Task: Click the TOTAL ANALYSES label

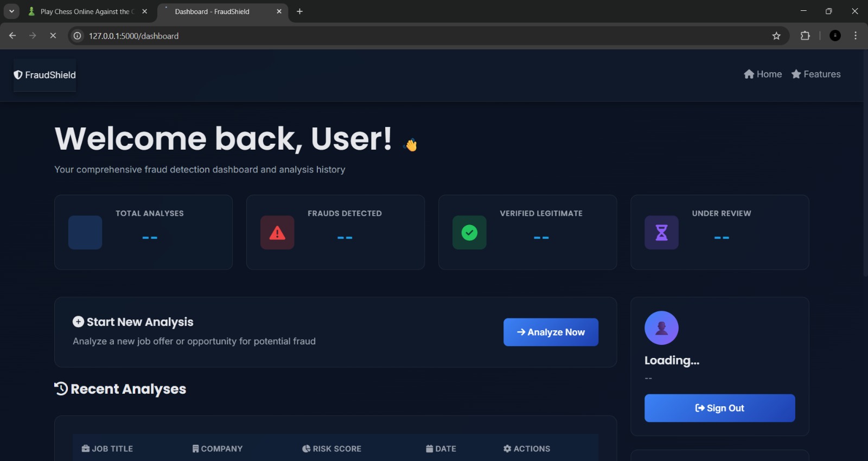Action: coord(150,214)
